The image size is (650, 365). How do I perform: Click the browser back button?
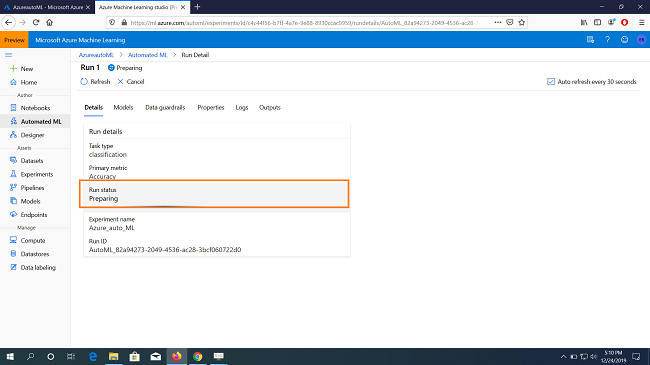8,22
